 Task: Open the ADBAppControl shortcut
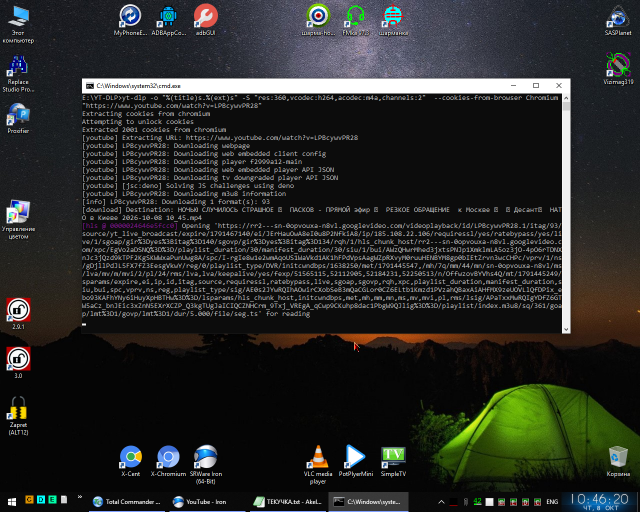(x=169, y=20)
